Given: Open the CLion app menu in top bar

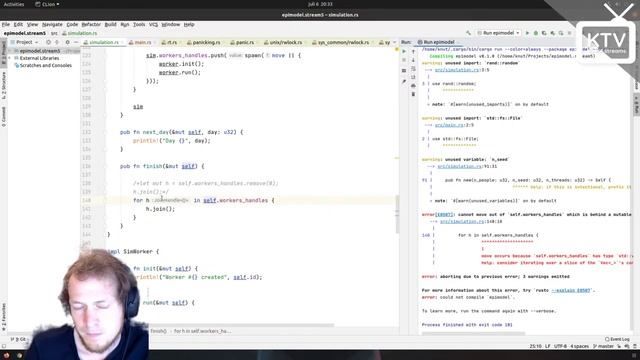Looking at the screenshot, I should tap(47, 4).
